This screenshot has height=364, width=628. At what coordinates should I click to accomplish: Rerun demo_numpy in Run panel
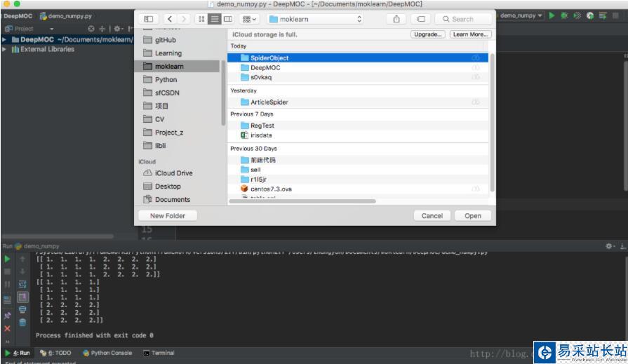tap(7, 259)
